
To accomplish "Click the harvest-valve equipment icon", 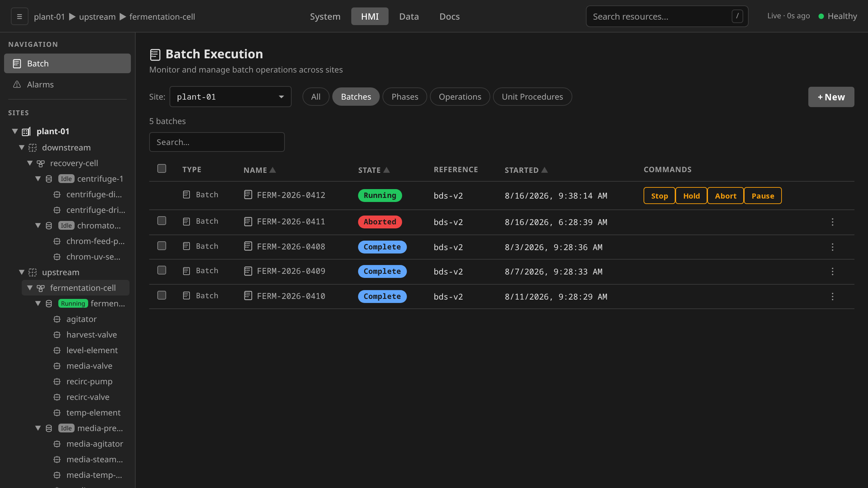I will point(57,335).
